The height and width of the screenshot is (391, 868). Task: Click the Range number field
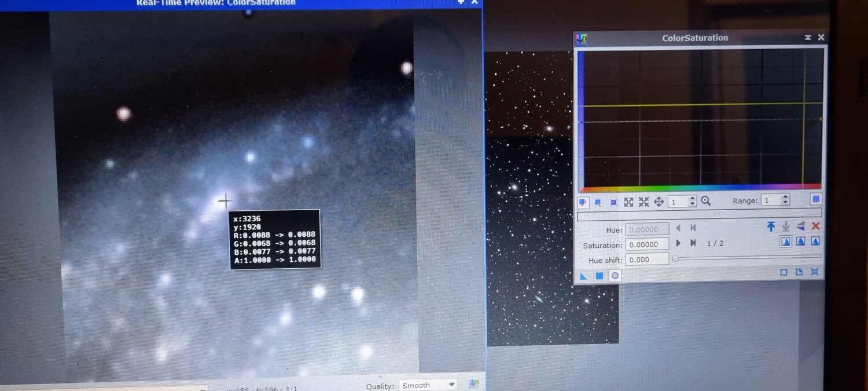point(771,200)
